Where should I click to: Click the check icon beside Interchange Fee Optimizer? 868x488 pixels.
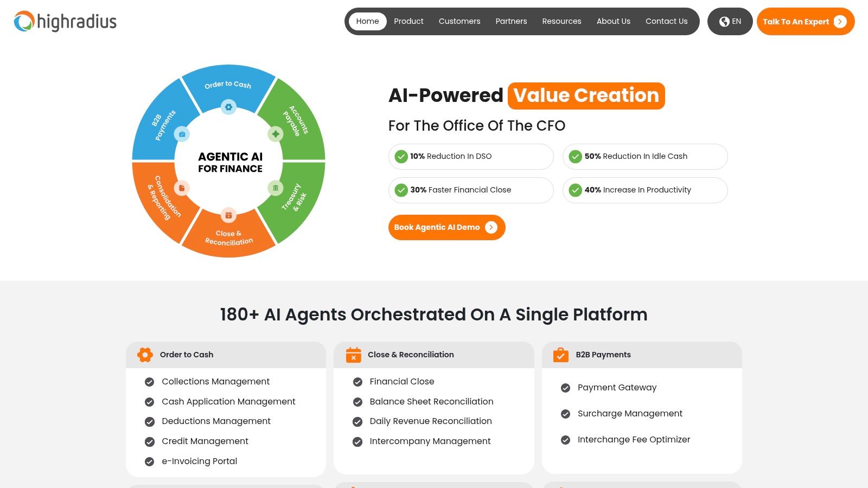565,440
